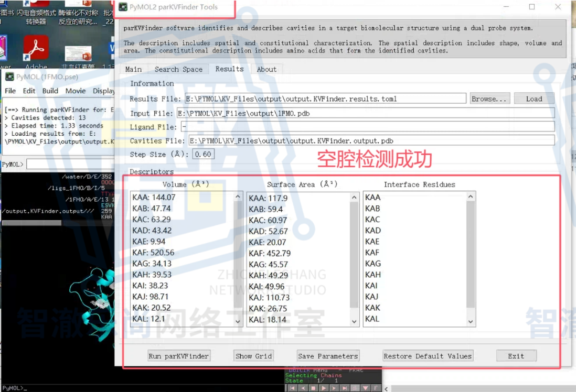Maximize the parKVFinder Tools window

(x=531, y=7)
